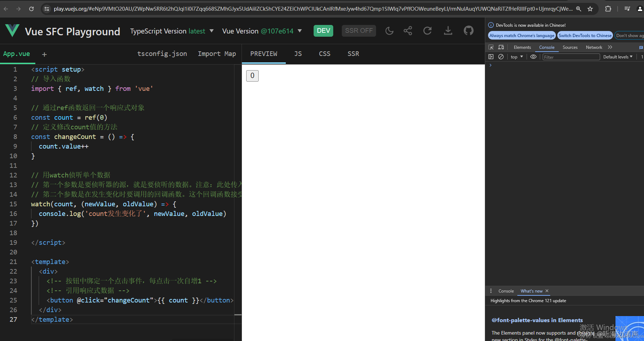Screen dimensions: 644x341
Task: Switch to the PREVIEW output tab
Action: pyautogui.click(x=264, y=54)
